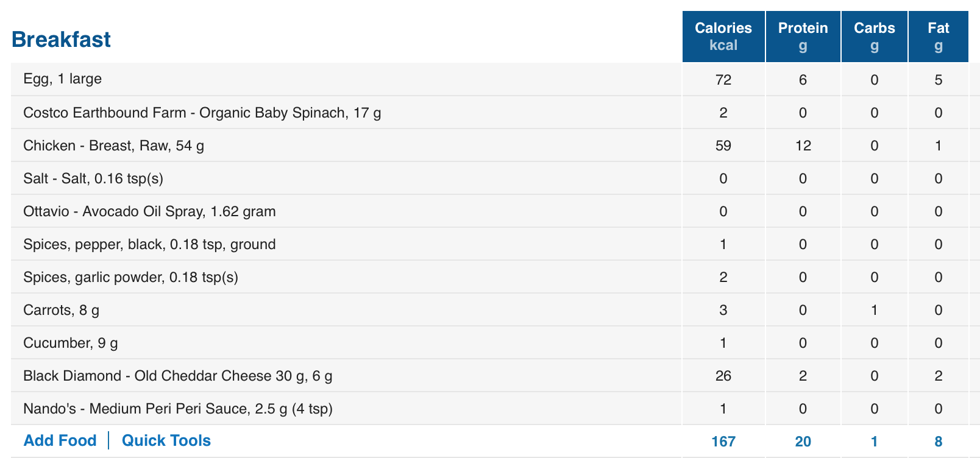
Task: Click the Protein column header
Action: pyautogui.click(x=803, y=37)
